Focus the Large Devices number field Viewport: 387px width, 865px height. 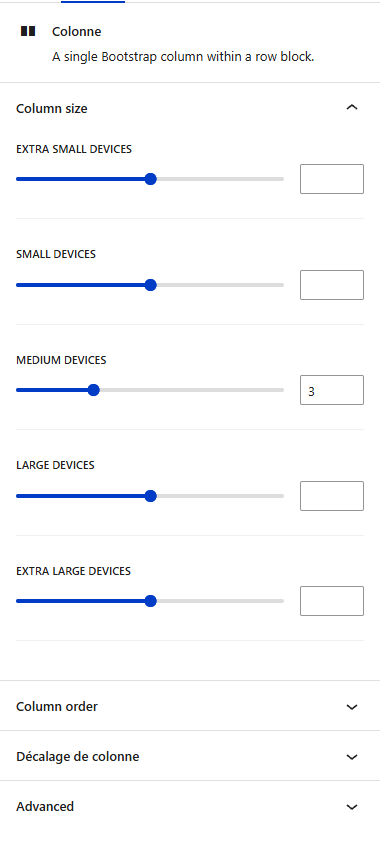pos(332,496)
